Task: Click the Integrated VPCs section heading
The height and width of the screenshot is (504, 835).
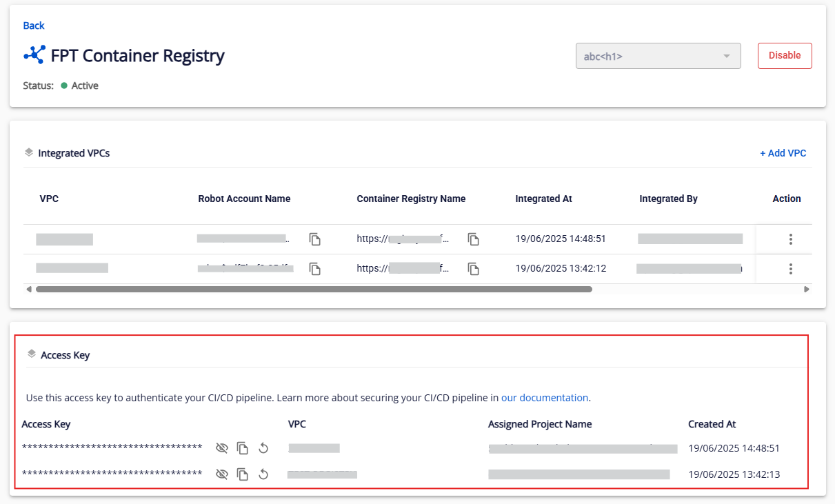Action: (74, 153)
